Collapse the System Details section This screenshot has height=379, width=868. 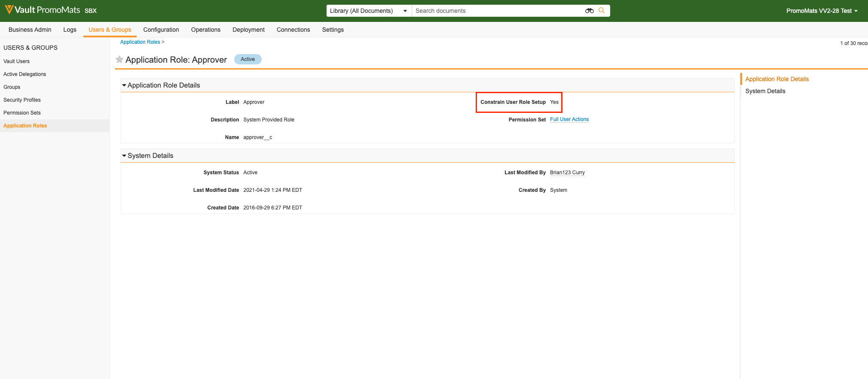pos(124,156)
